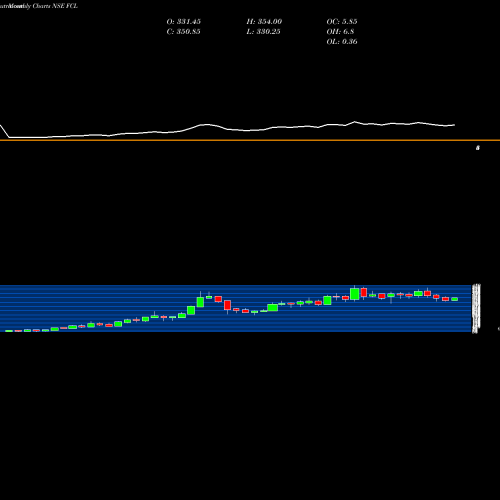Click the 'OL: 0.36' readout
The image size is (500, 500).
click(342, 42)
